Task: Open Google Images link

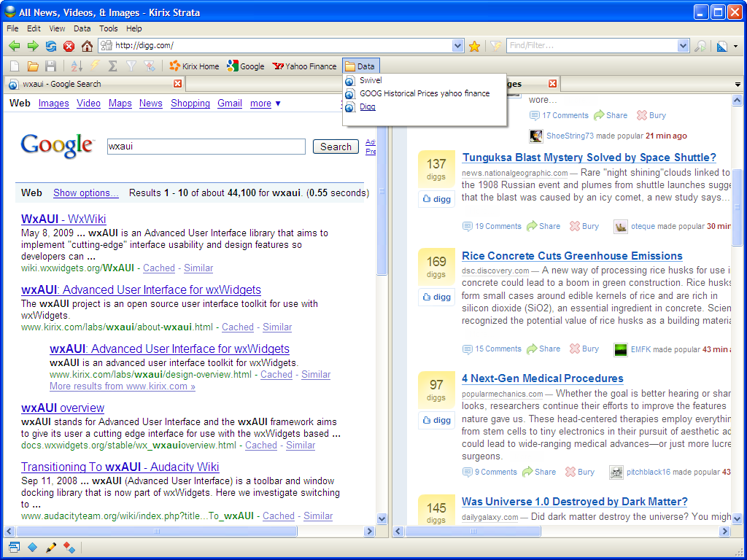Action: pyautogui.click(x=54, y=104)
